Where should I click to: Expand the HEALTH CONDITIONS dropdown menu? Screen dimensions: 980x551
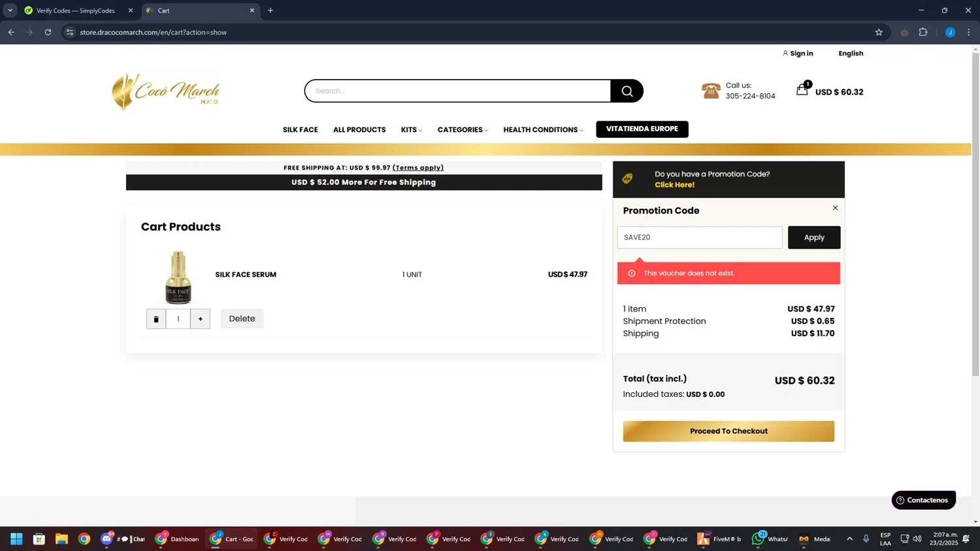543,130
